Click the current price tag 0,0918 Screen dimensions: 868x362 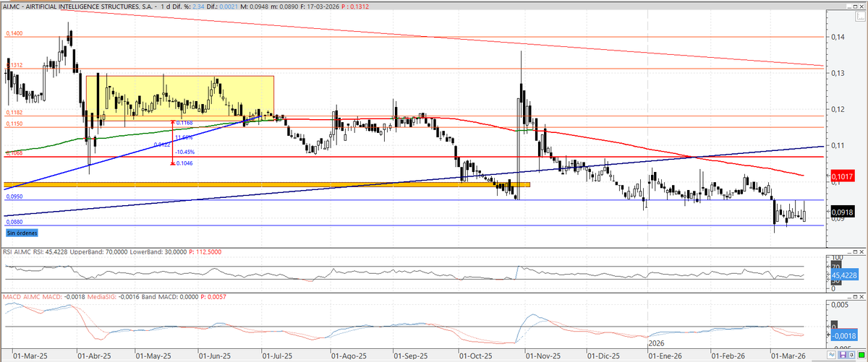click(x=842, y=212)
